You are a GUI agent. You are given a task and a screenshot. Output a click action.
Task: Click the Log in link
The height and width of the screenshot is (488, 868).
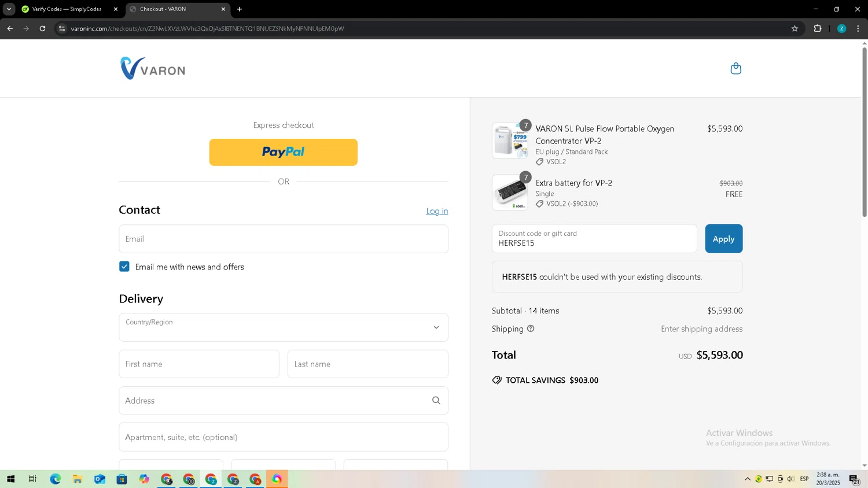437,211
